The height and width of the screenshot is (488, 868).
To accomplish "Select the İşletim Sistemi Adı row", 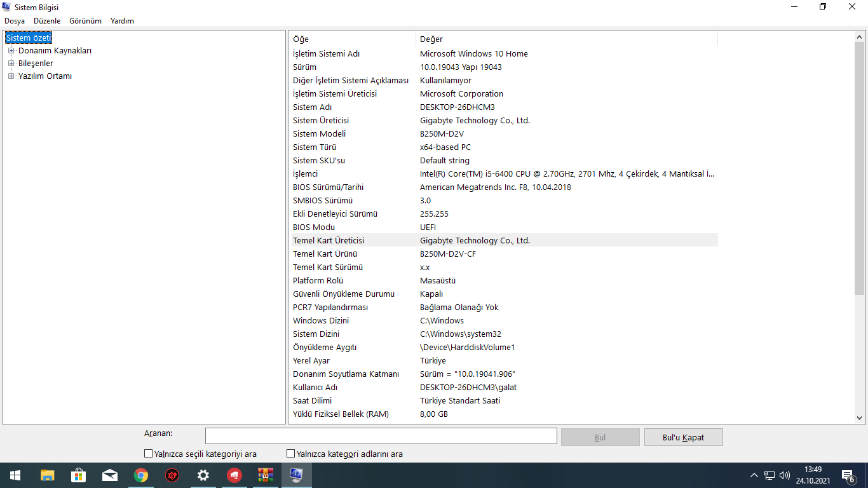I will pyautogui.click(x=505, y=54).
